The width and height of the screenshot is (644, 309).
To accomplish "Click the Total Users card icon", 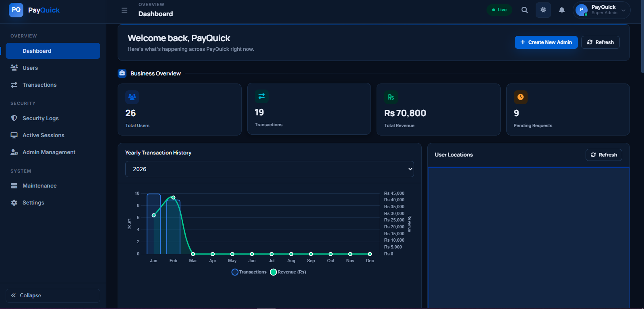I will 132,97.
